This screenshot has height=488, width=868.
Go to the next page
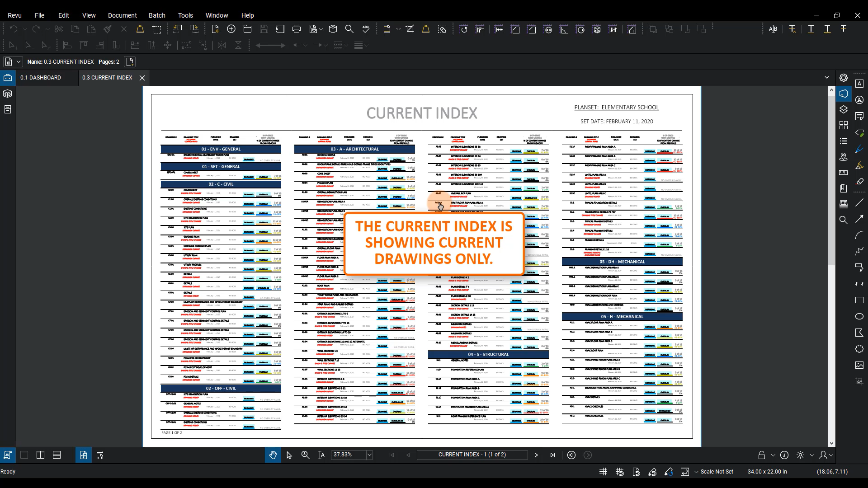click(536, 455)
